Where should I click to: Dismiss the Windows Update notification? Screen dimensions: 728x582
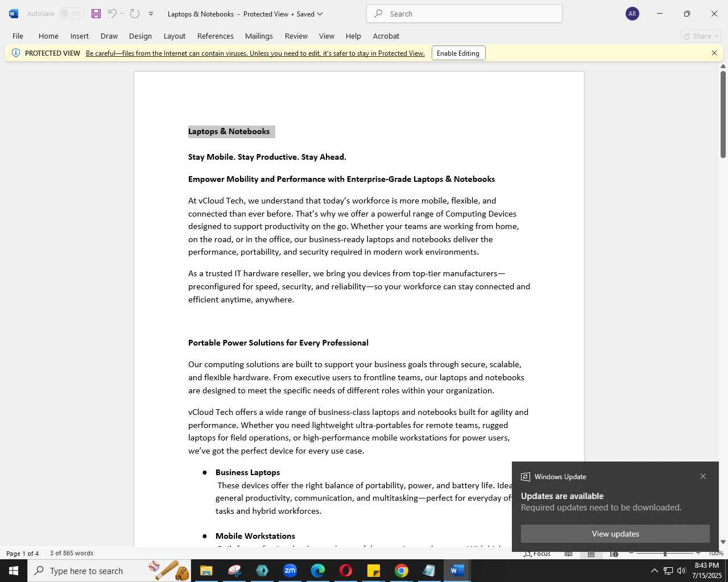[703, 476]
